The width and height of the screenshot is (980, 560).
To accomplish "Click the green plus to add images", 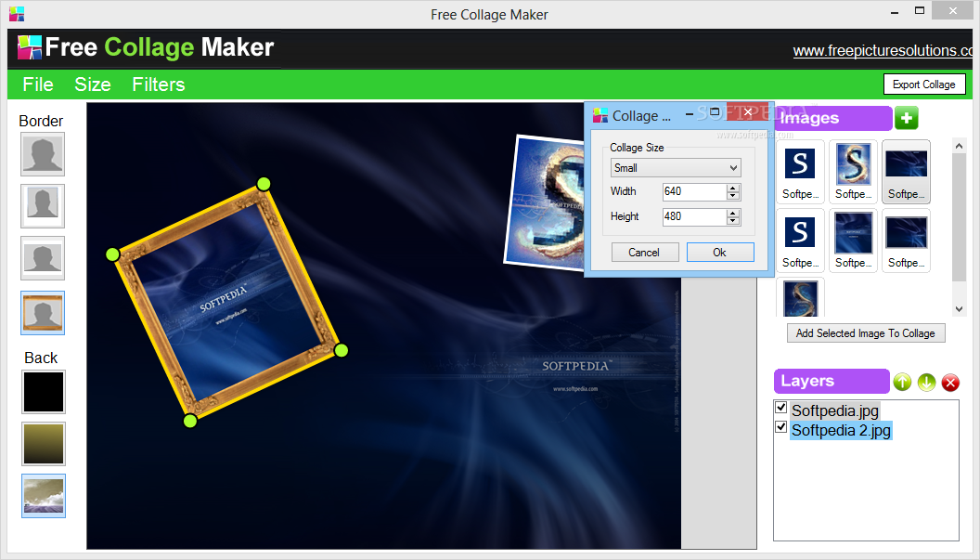I will 907,118.
